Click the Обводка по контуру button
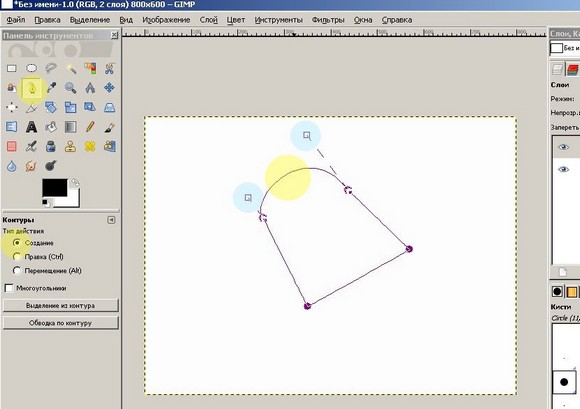Screen dimensions: 580x409 click(61, 323)
